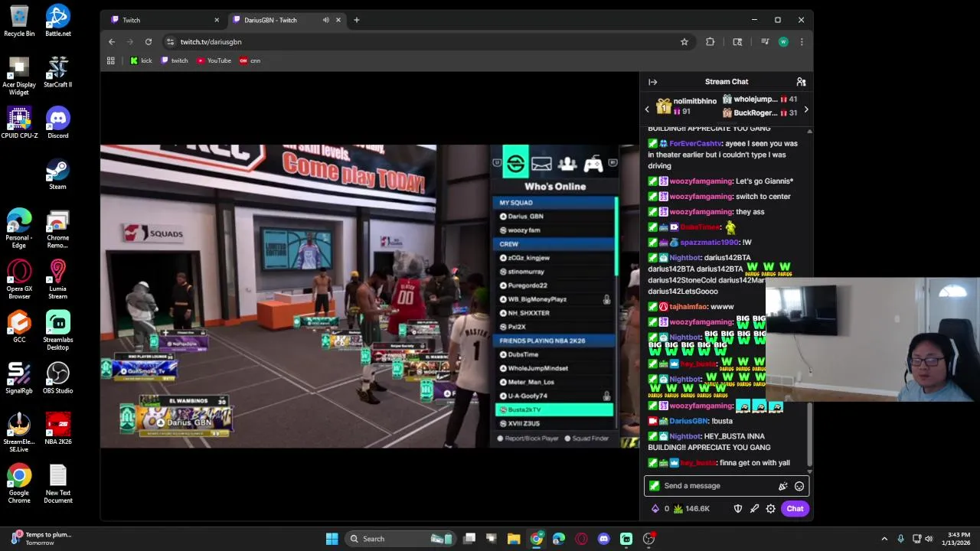
Task: Click tajhalmfao username in chat
Action: click(x=688, y=307)
